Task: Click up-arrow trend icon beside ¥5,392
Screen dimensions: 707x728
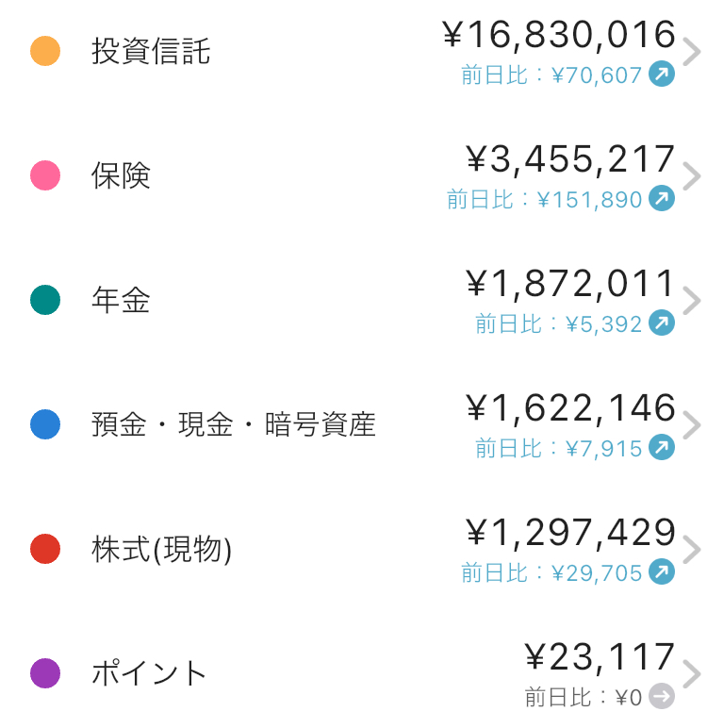Action: pos(662,323)
